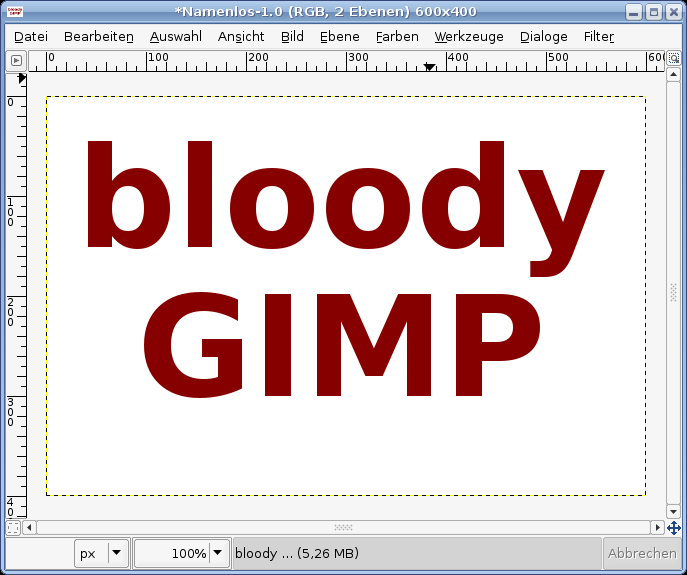Toggle Quick Mask button at bottom left
The height and width of the screenshot is (575, 687).
pyautogui.click(x=14, y=528)
